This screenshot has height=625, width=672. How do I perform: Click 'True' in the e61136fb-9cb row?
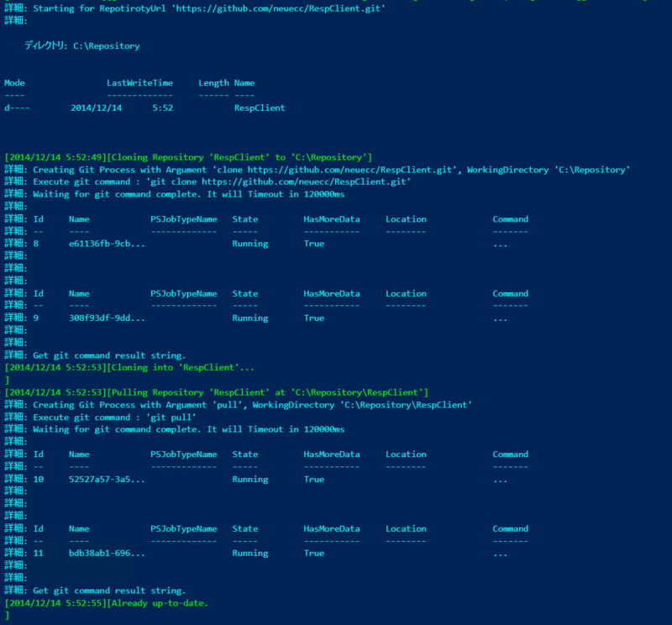click(x=314, y=244)
